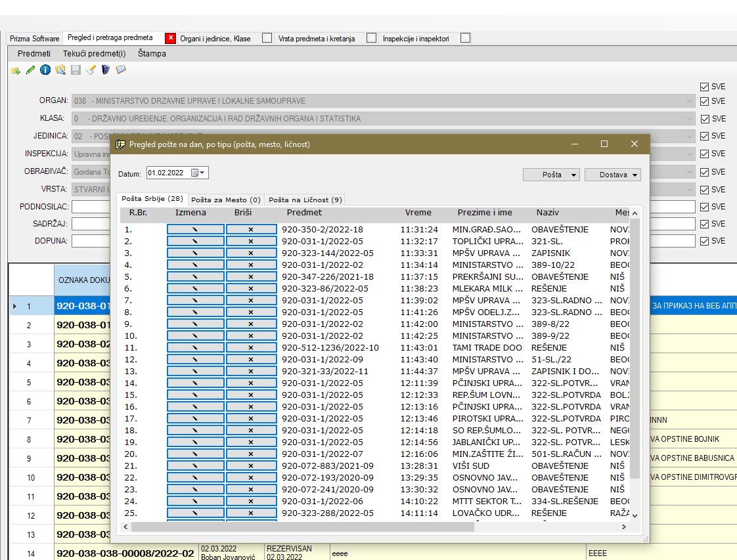
Task: Click the new case folder-plus toolbar icon
Action: (x=16, y=70)
